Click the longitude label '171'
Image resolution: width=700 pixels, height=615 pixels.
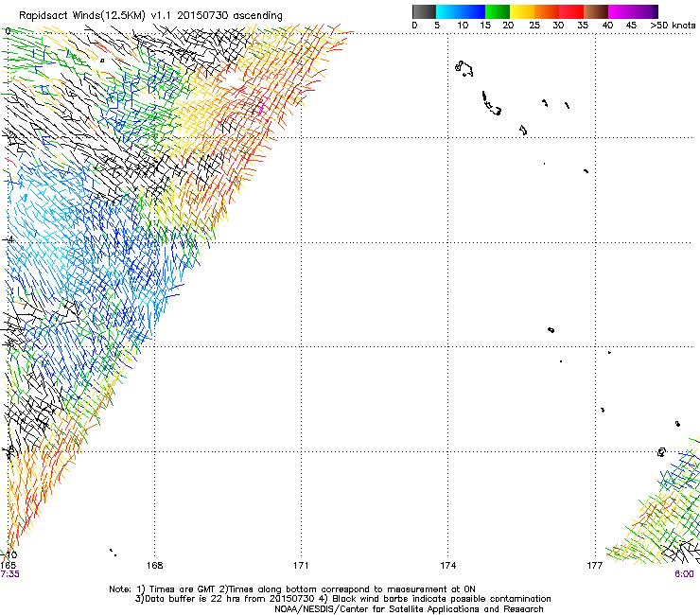[x=301, y=566]
